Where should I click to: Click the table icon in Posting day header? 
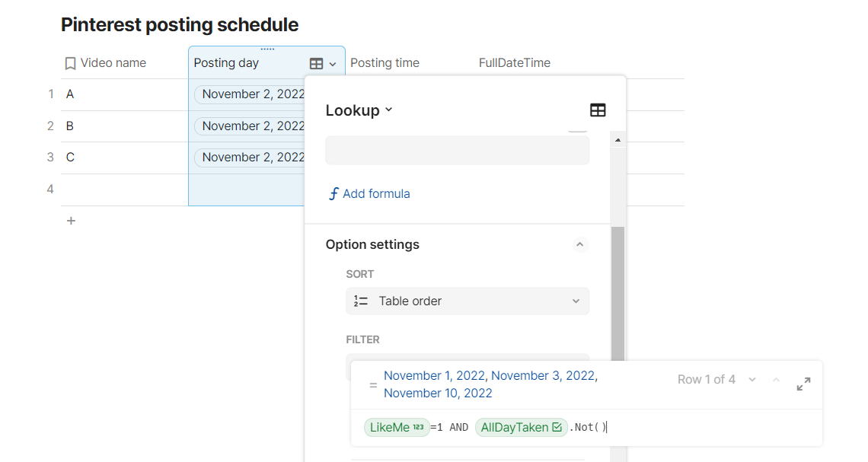pyautogui.click(x=317, y=64)
